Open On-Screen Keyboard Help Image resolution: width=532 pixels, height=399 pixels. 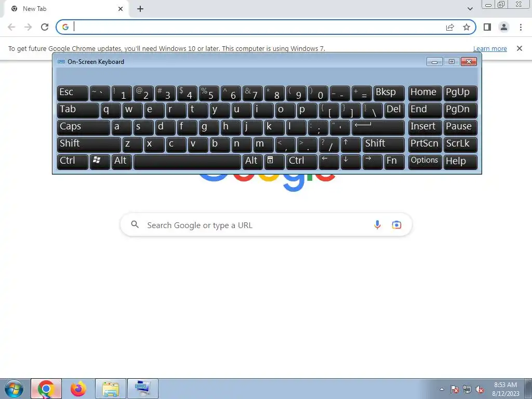pyautogui.click(x=460, y=162)
